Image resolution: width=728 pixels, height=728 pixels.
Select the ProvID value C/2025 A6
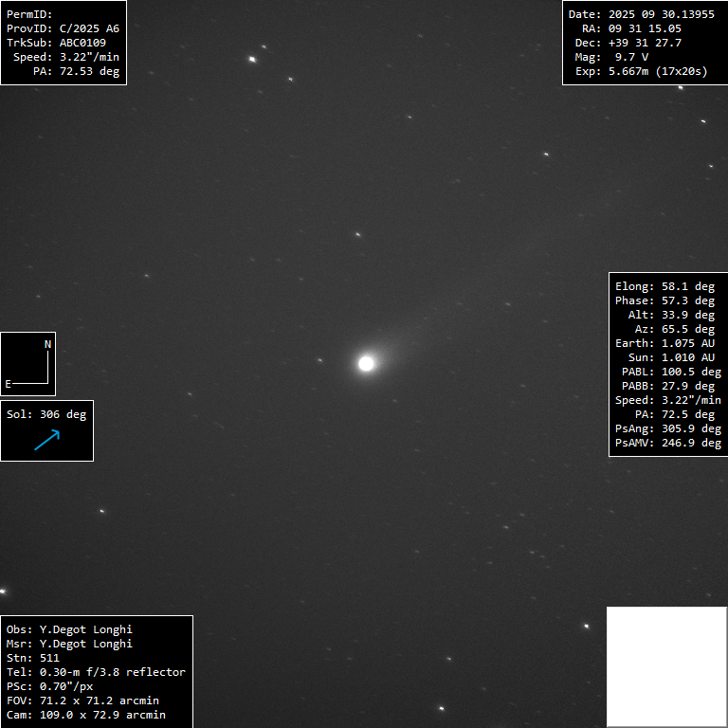pos(89,28)
